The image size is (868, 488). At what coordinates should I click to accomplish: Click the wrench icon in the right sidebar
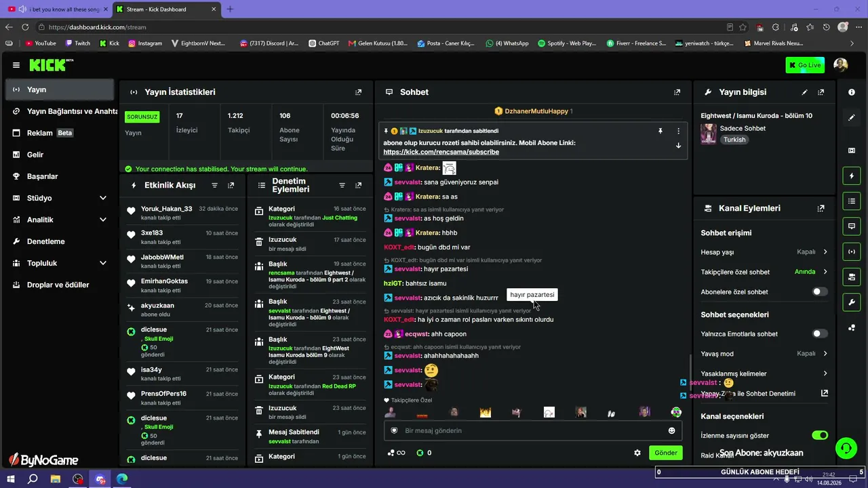(852, 302)
